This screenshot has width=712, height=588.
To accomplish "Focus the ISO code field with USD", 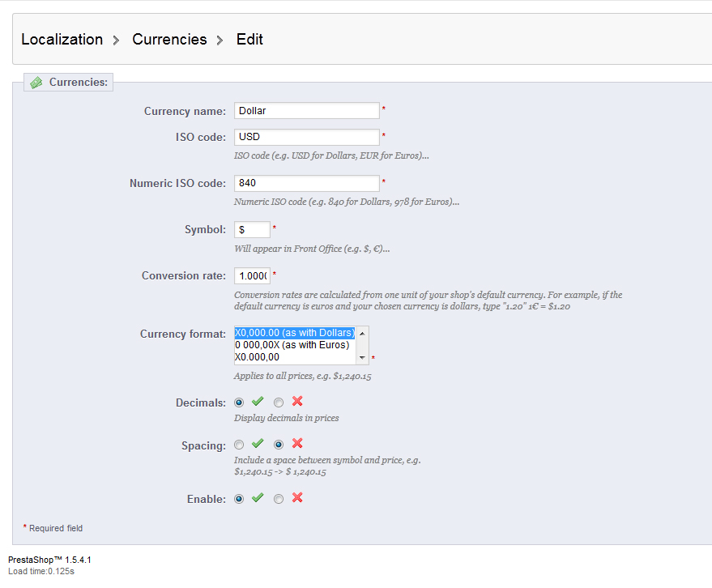I will click(307, 137).
